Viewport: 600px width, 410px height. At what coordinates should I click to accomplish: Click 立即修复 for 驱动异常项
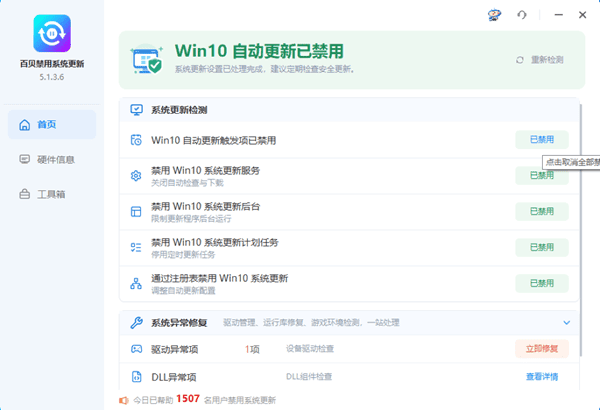coord(542,349)
